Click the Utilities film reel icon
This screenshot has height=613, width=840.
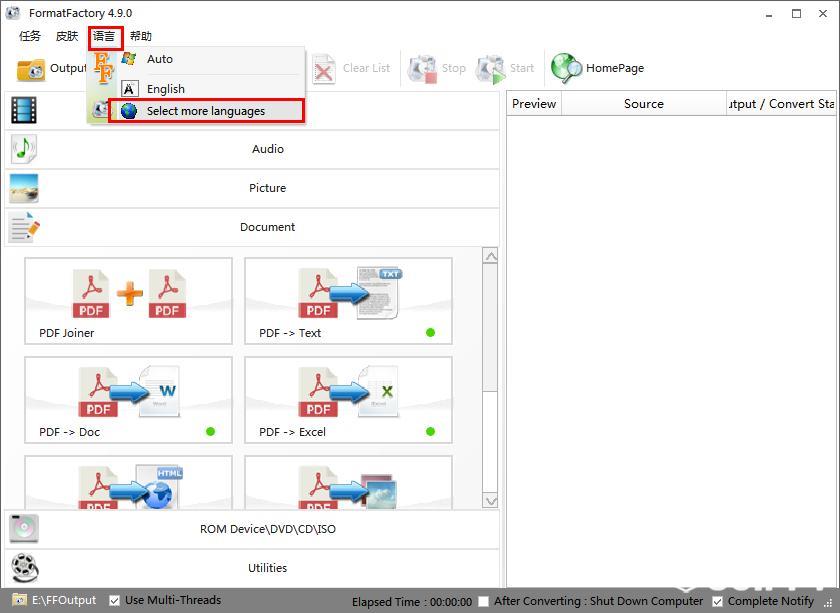coord(25,568)
